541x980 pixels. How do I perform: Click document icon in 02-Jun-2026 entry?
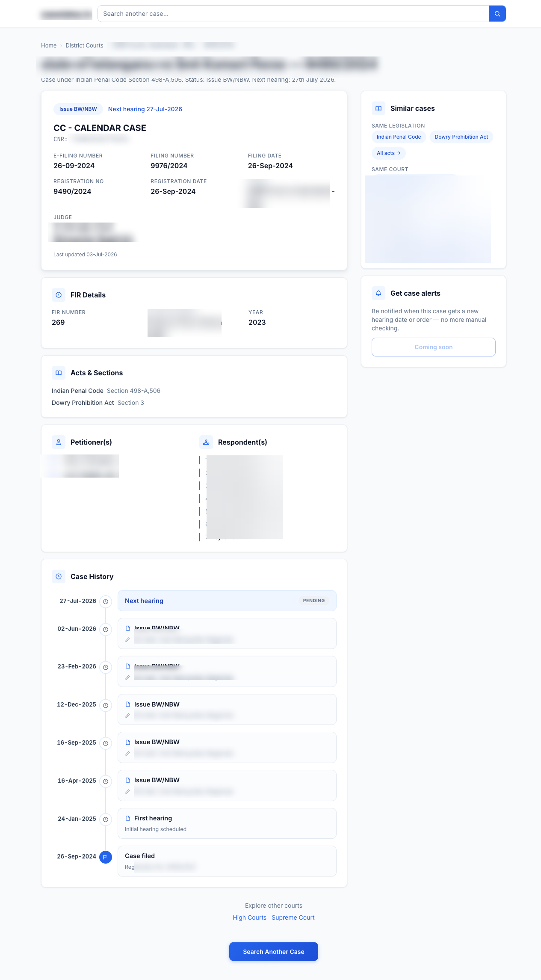pos(127,628)
